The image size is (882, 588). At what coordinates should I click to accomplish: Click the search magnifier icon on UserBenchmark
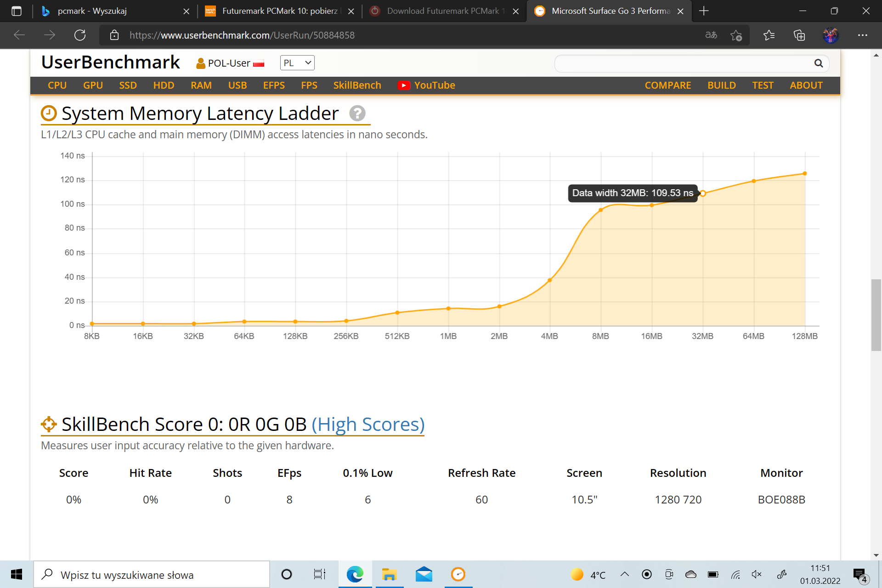click(x=818, y=63)
